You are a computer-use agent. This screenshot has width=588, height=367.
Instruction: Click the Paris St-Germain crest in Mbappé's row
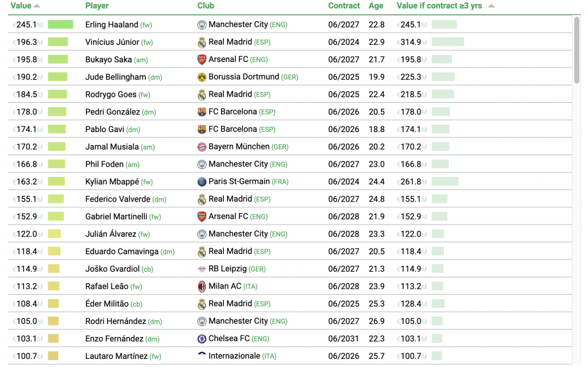pos(202,181)
